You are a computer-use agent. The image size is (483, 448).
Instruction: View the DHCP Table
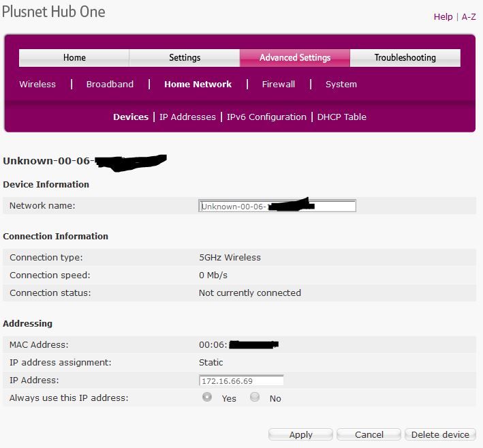click(342, 117)
